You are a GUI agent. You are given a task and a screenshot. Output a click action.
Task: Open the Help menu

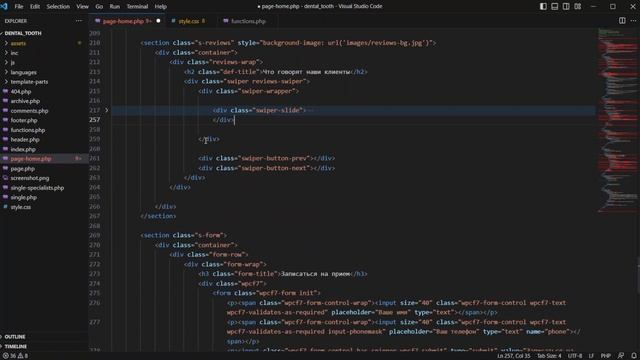160,7
